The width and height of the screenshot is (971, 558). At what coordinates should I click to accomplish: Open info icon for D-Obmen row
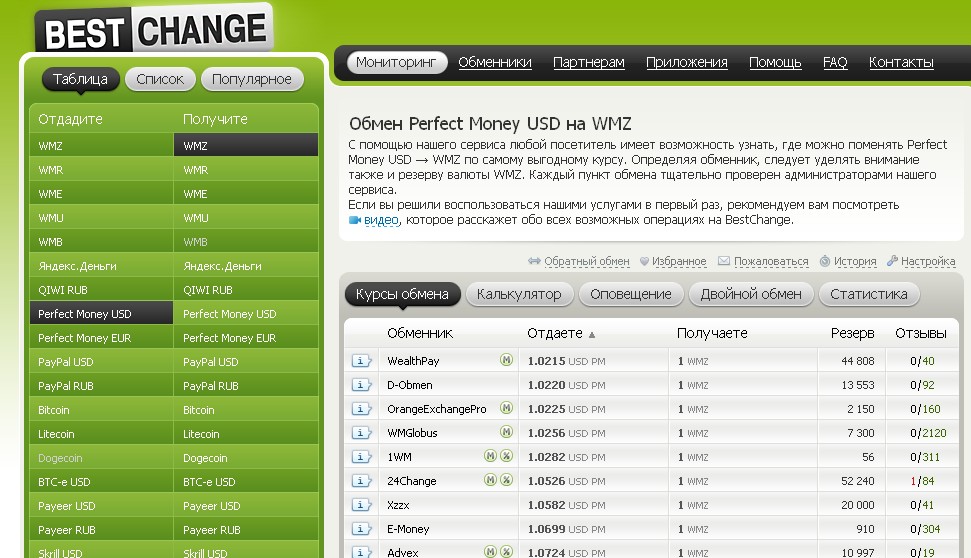(x=361, y=385)
